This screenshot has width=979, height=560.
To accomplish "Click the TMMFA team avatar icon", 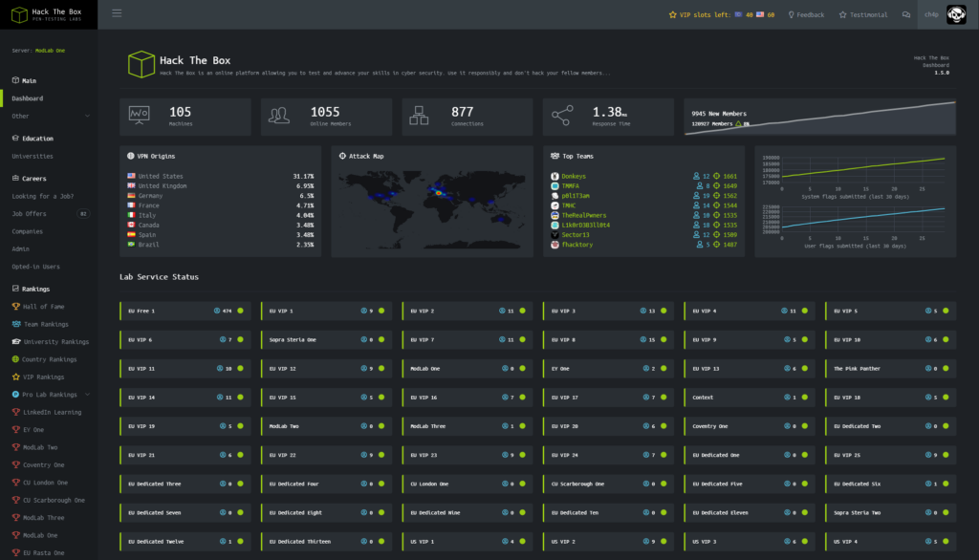I will [x=555, y=186].
